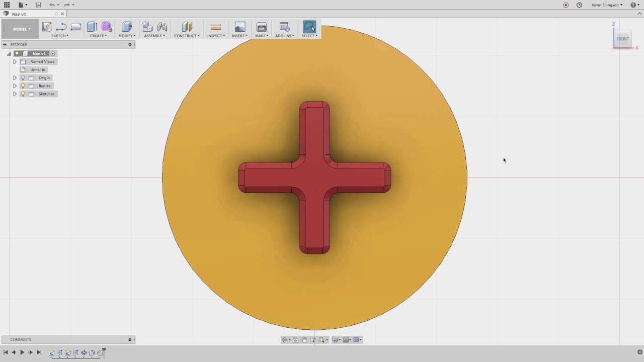Jump to the timeline end
The image size is (644, 362).
[x=39, y=352]
